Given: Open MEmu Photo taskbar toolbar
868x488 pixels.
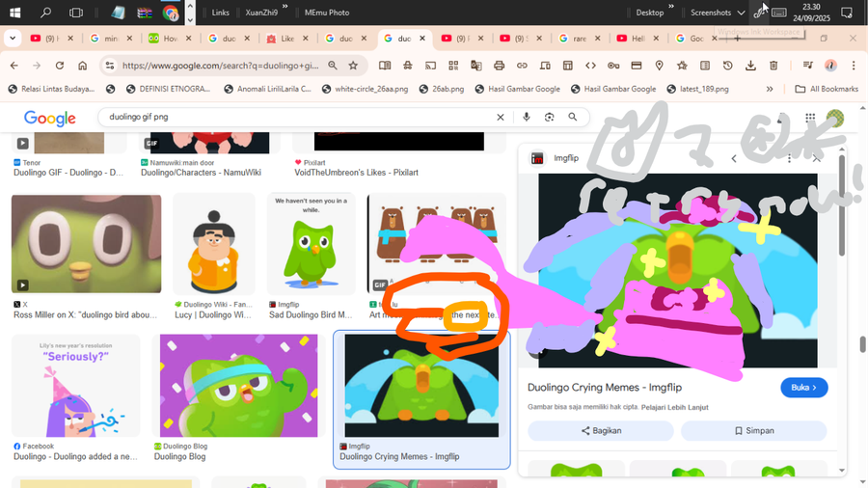Looking at the screenshot, I should tap(327, 13).
